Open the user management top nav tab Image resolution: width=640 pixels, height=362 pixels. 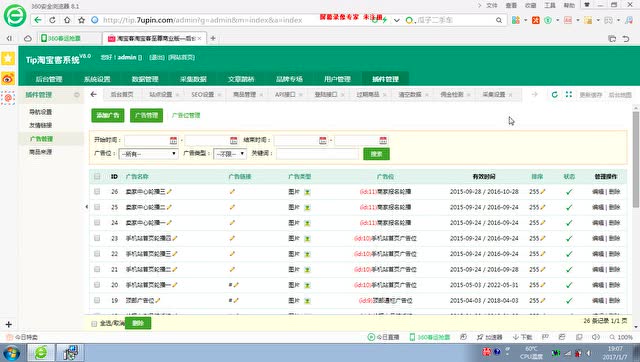point(337,79)
